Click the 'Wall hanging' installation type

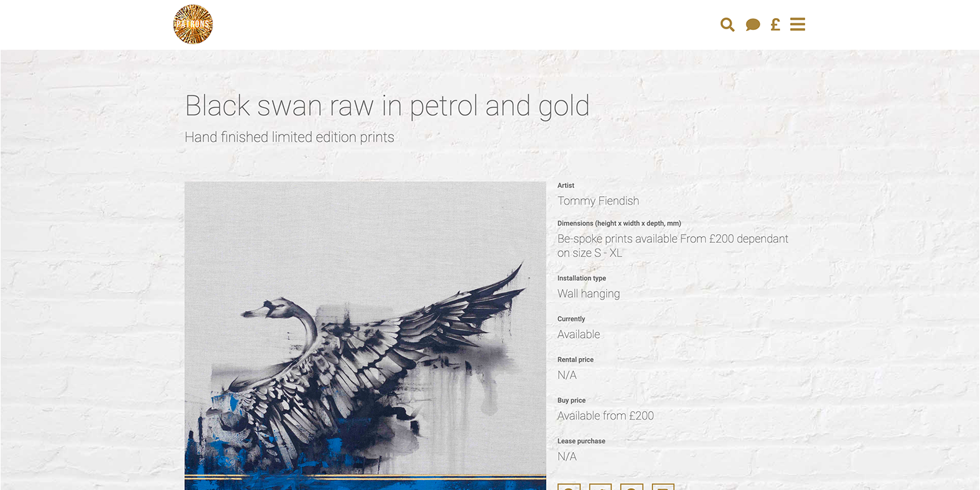(x=589, y=293)
